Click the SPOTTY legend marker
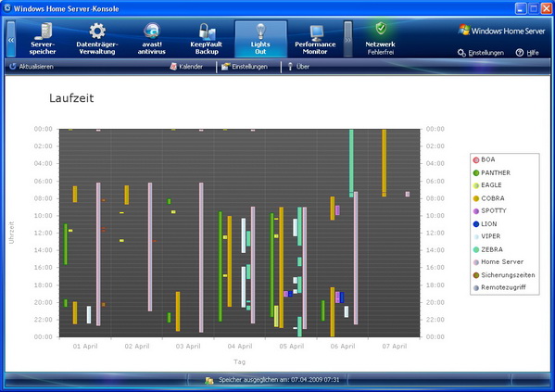Image resolution: width=555 pixels, height=392 pixels. click(x=476, y=211)
